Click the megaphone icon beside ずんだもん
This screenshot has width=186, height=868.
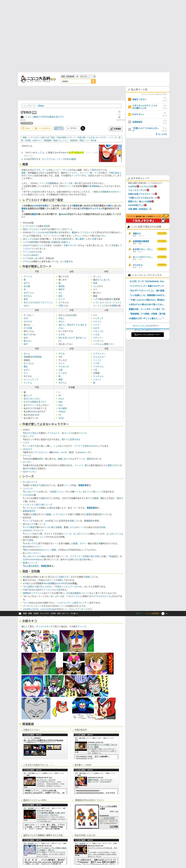click(130, 265)
